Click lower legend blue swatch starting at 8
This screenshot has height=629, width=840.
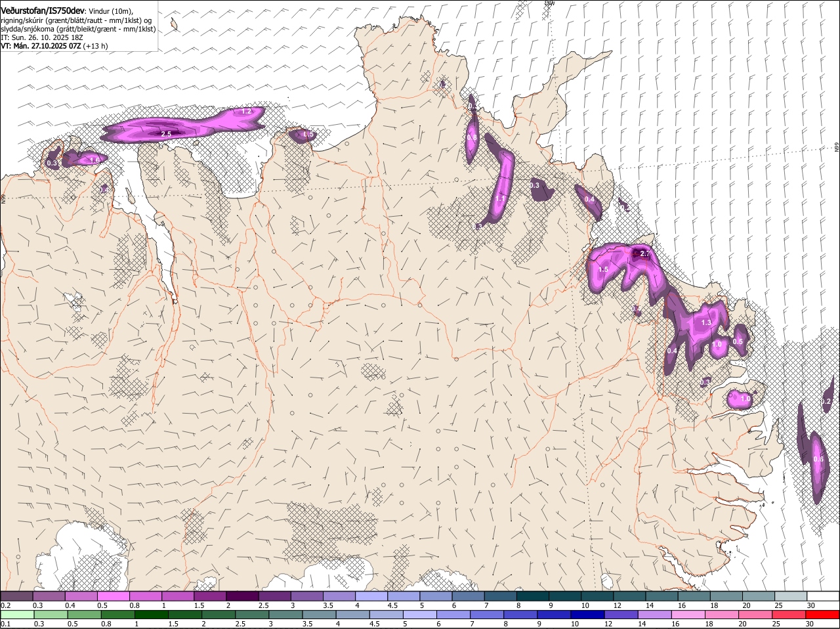click(x=520, y=615)
